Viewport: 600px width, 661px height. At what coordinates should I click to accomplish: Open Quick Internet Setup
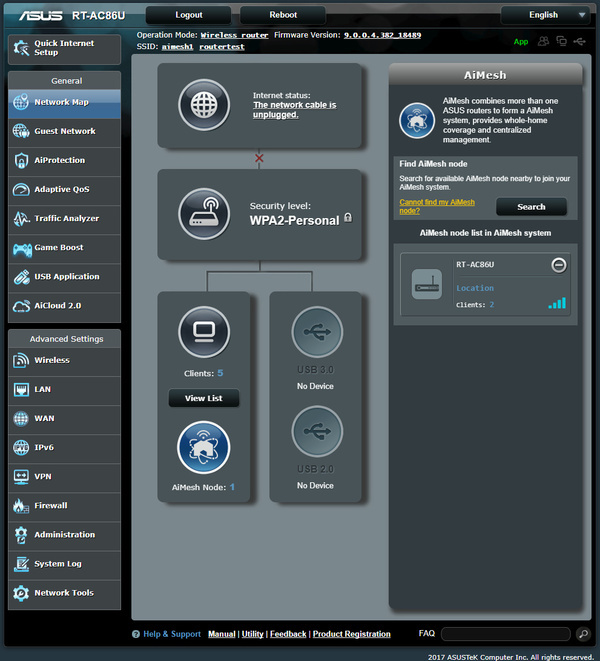tap(64, 48)
